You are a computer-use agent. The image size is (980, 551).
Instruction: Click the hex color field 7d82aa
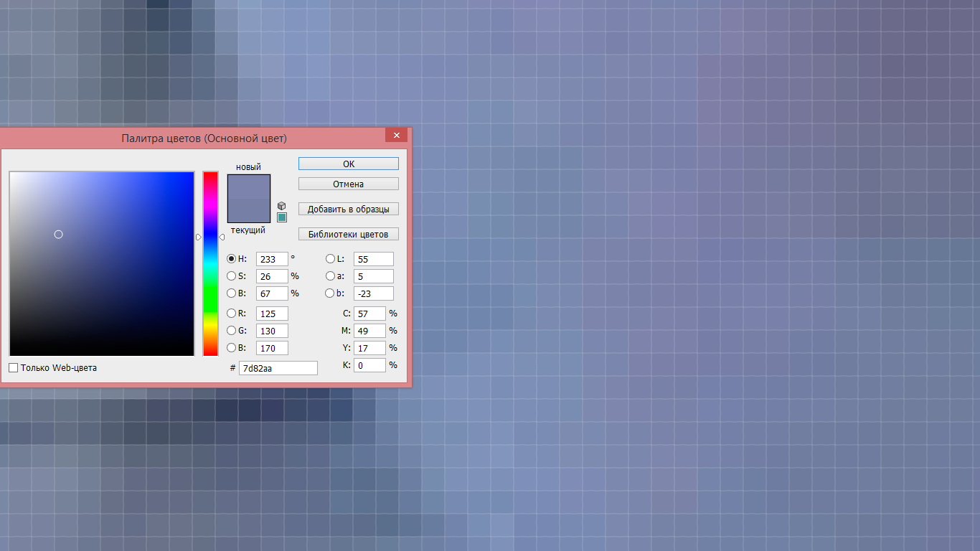(x=278, y=368)
